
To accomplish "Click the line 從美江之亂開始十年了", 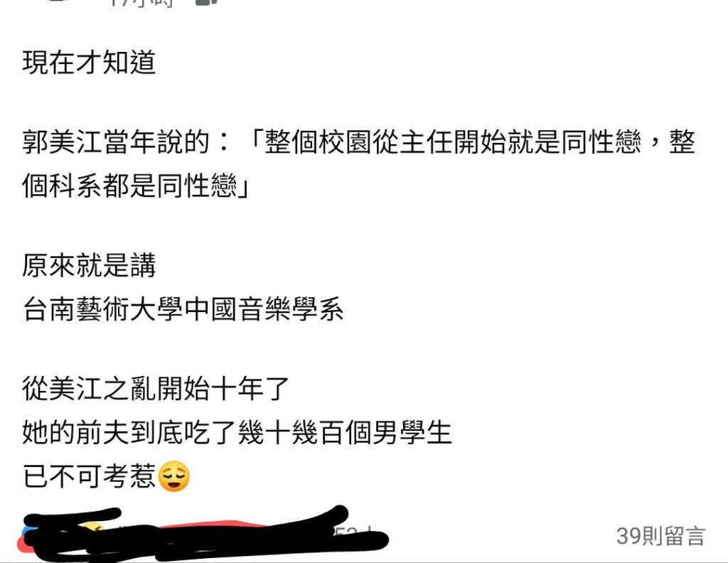I will pyautogui.click(x=156, y=388).
